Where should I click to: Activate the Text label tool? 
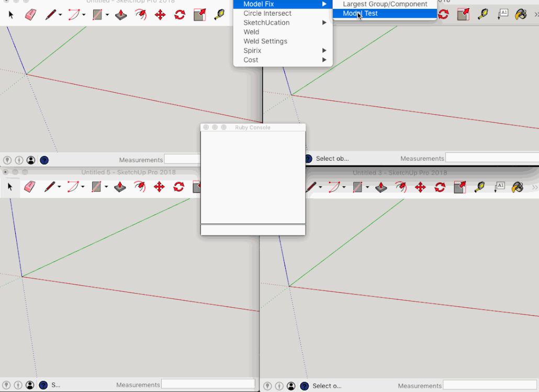(x=503, y=14)
